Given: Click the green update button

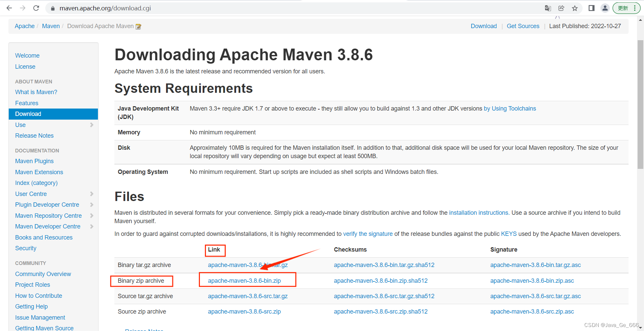Looking at the screenshot, I should (x=626, y=8).
